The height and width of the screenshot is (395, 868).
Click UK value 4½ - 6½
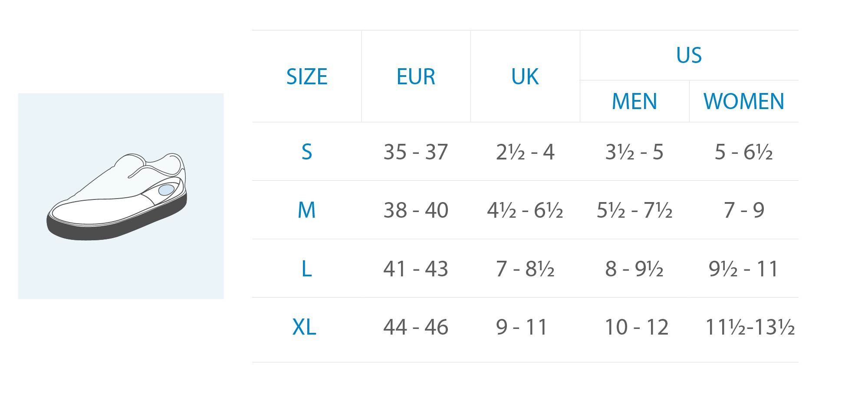pos(525,210)
